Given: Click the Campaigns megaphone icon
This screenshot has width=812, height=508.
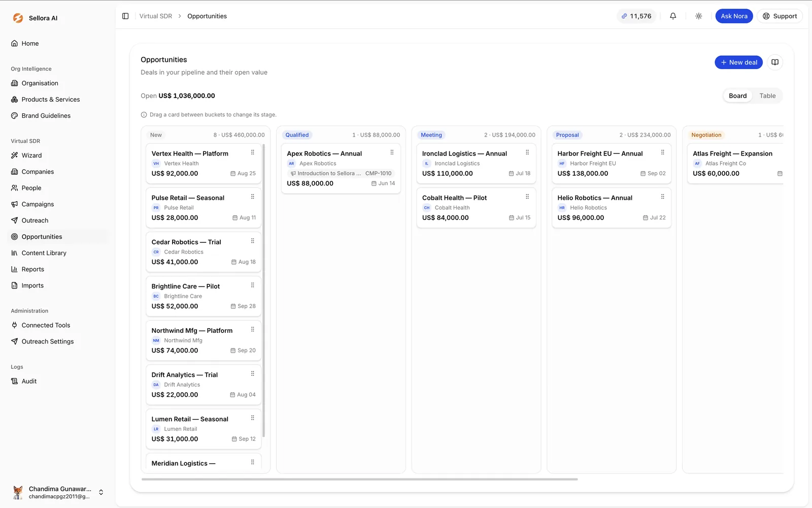Looking at the screenshot, I should pyautogui.click(x=15, y=204).
